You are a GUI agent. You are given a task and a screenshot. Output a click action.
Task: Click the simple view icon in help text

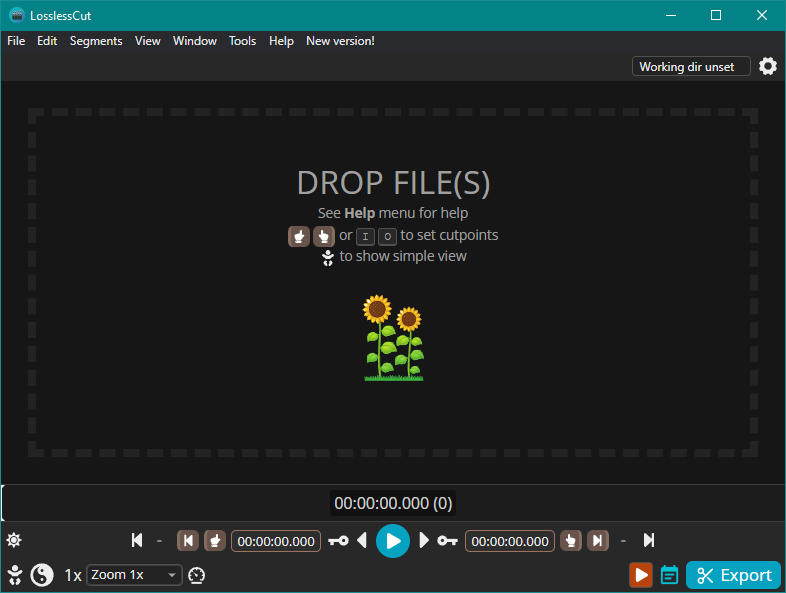328,258
